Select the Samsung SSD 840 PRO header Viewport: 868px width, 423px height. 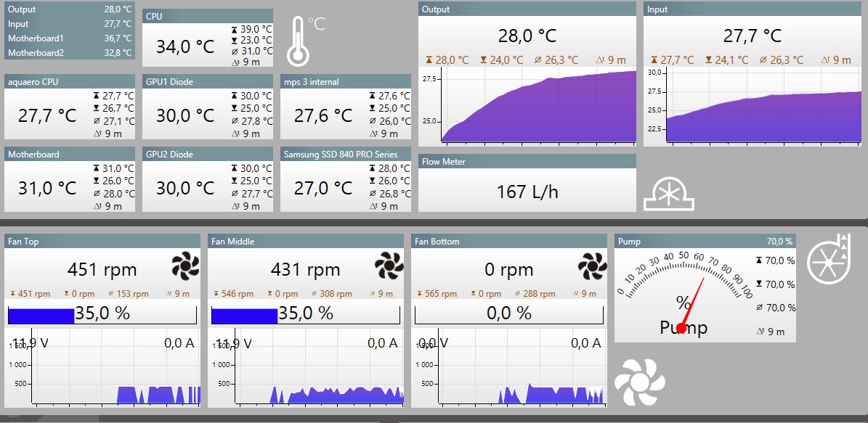click(x=346, y=154)
